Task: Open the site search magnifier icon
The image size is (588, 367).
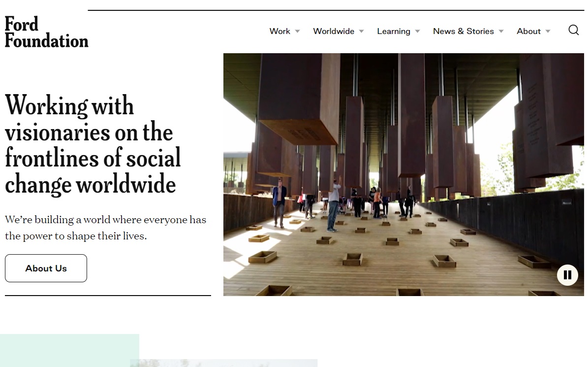Action: (573, 30)
